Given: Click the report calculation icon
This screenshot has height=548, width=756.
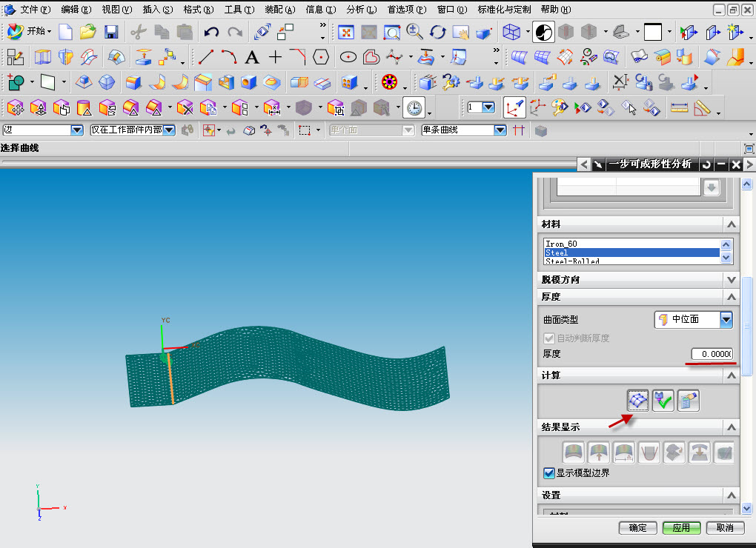Looking at the screenshot, I should 688,401.
